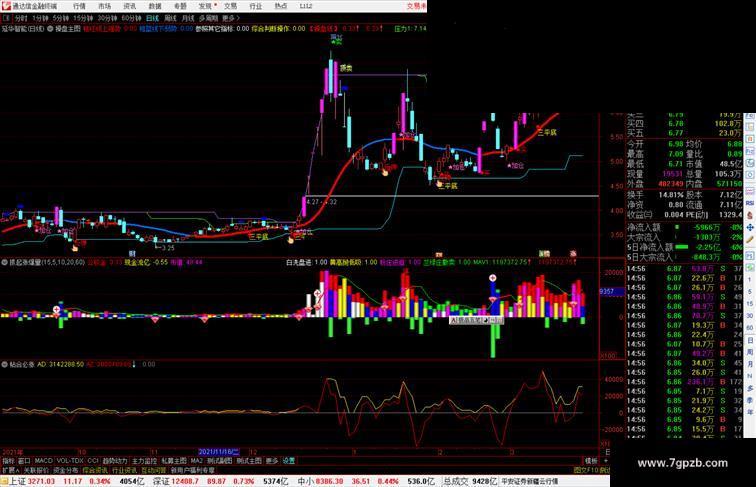Screen dimensions: 756x487
Task: Expand the 更多 period options
Action: click(x=230, y=18)
